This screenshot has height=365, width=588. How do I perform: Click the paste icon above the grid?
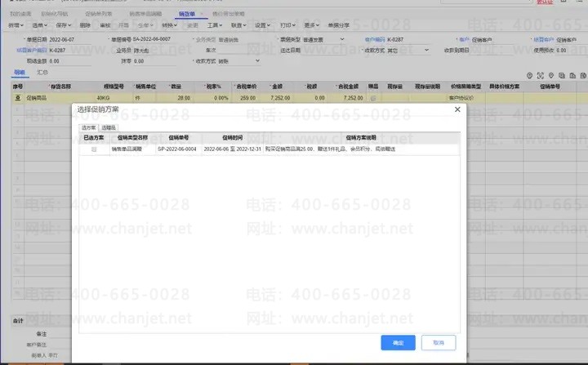[x=572, y=75]
